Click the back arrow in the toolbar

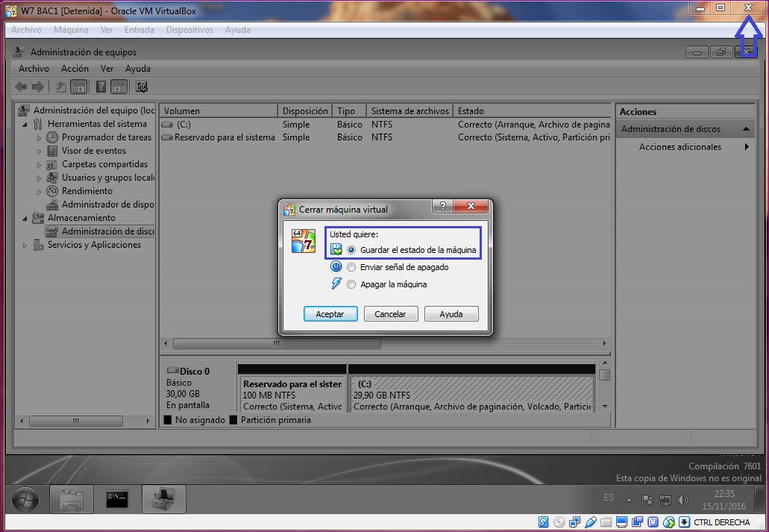pyautogui.click(x=22, y=87)
